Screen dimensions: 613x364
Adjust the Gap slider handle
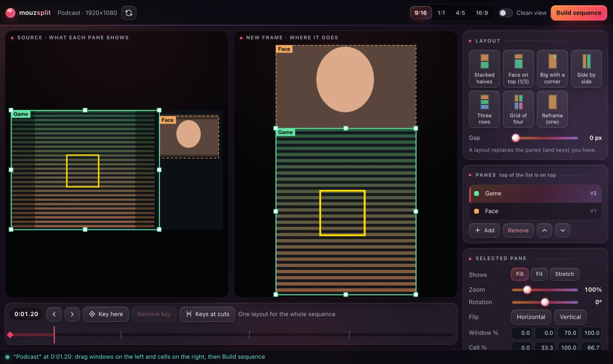(516, 138)
